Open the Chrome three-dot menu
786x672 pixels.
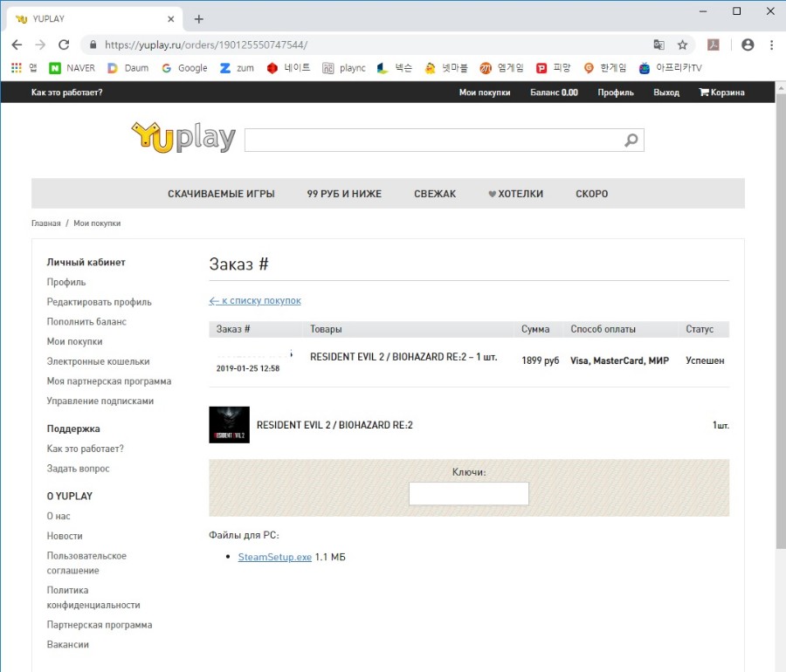point(771,45)
